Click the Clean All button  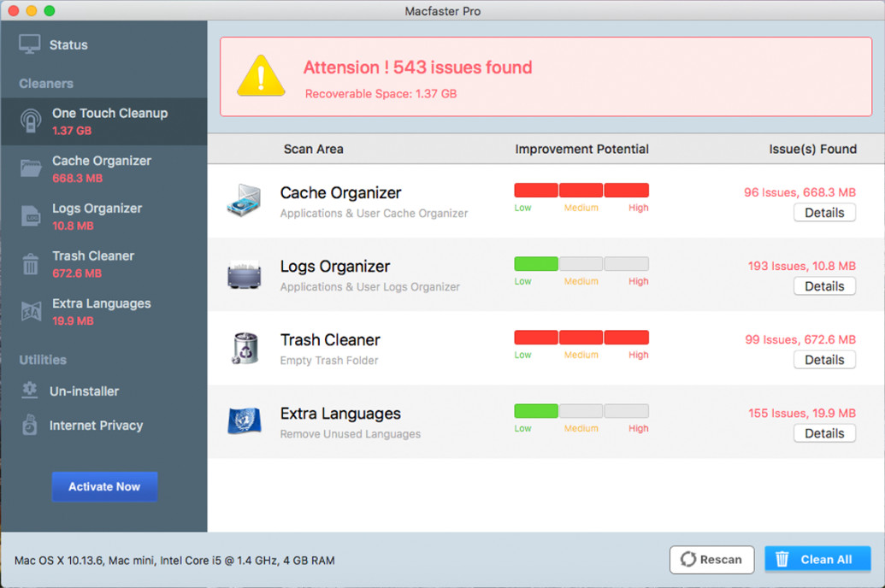817,559
